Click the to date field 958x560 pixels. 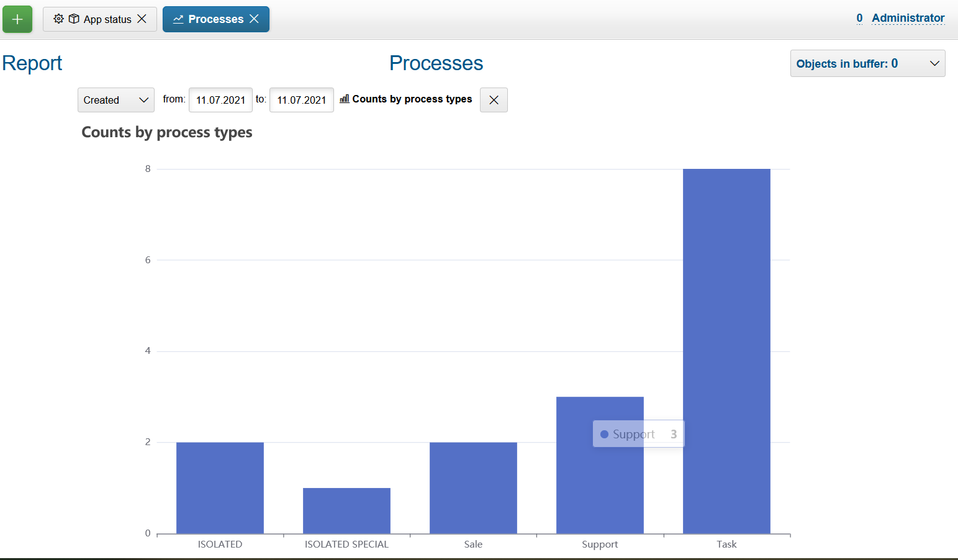click(301, 100)
